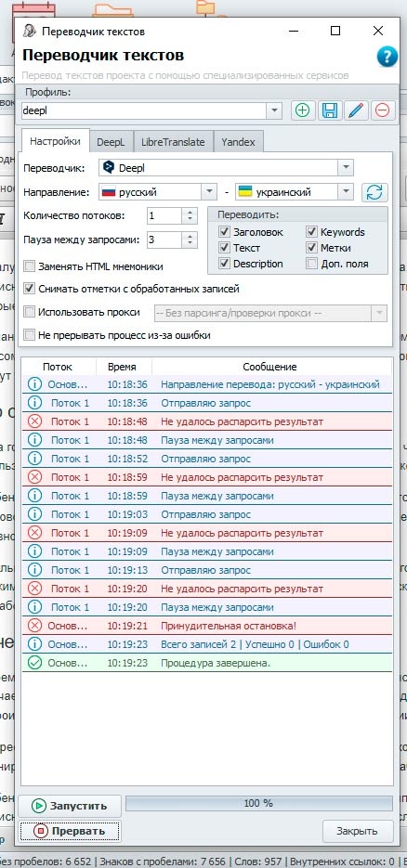Enable 'Заменять HTML мнемоники' checkbox
Screen dimensions: 407x868
pos(30,266)
